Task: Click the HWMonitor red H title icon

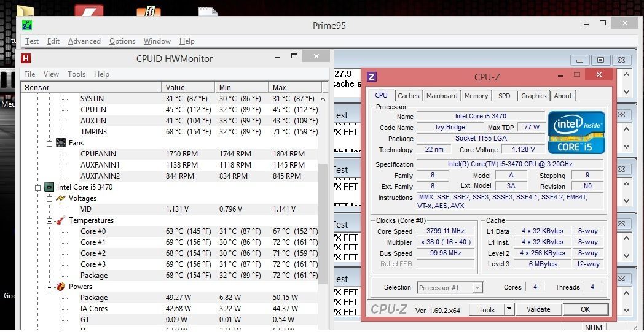Action: click(26, 58)
